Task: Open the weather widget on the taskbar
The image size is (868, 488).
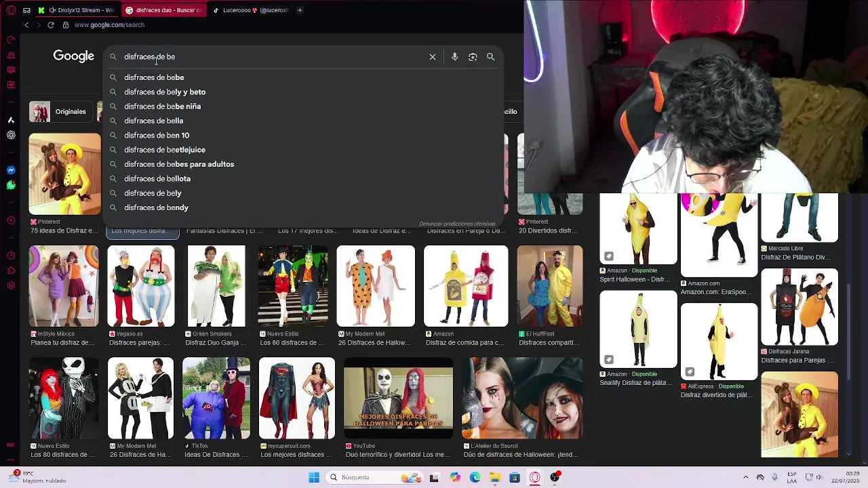Action: point(39,477)
